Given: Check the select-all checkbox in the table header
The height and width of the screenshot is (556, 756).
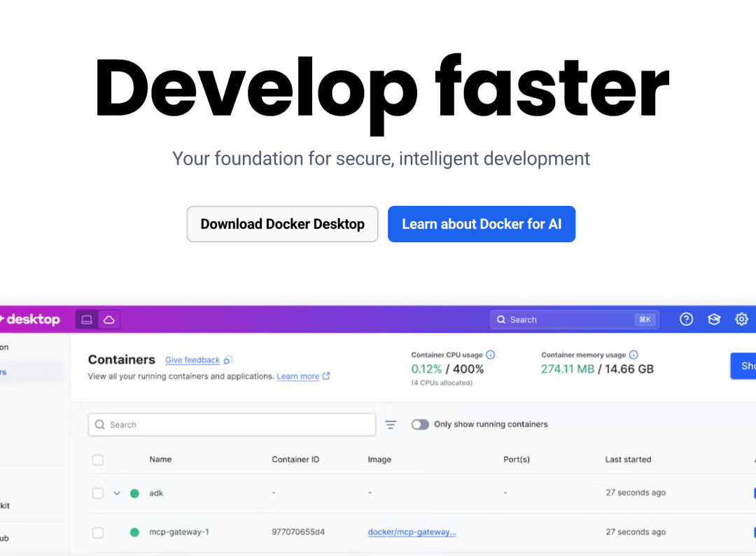Looking at the screenshot, I should [97, 459].
